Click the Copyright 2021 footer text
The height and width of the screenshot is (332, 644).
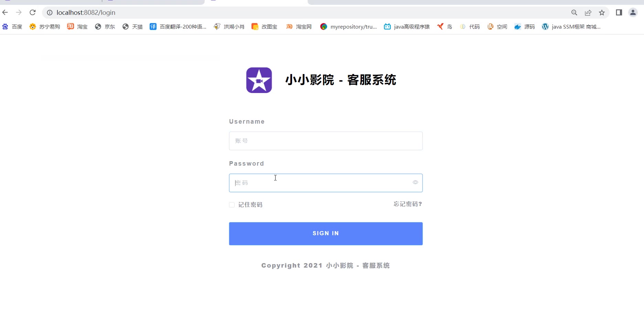[325, 266]
